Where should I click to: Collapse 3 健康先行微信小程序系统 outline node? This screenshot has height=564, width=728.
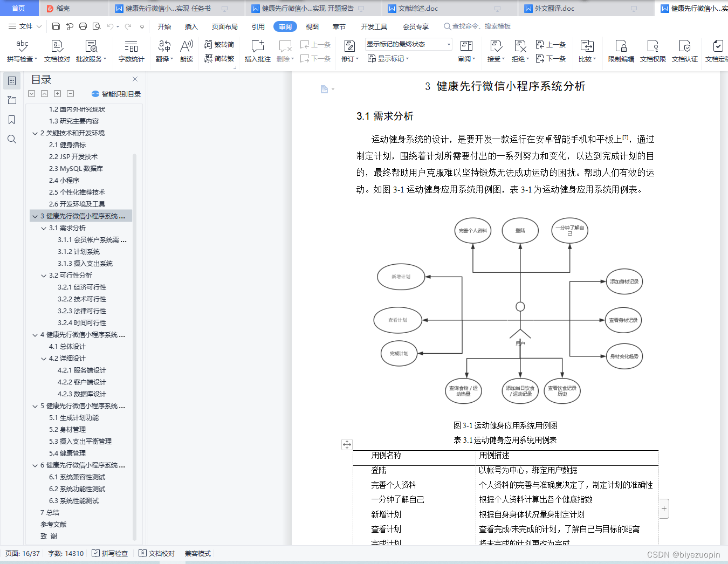click(35, 216)
